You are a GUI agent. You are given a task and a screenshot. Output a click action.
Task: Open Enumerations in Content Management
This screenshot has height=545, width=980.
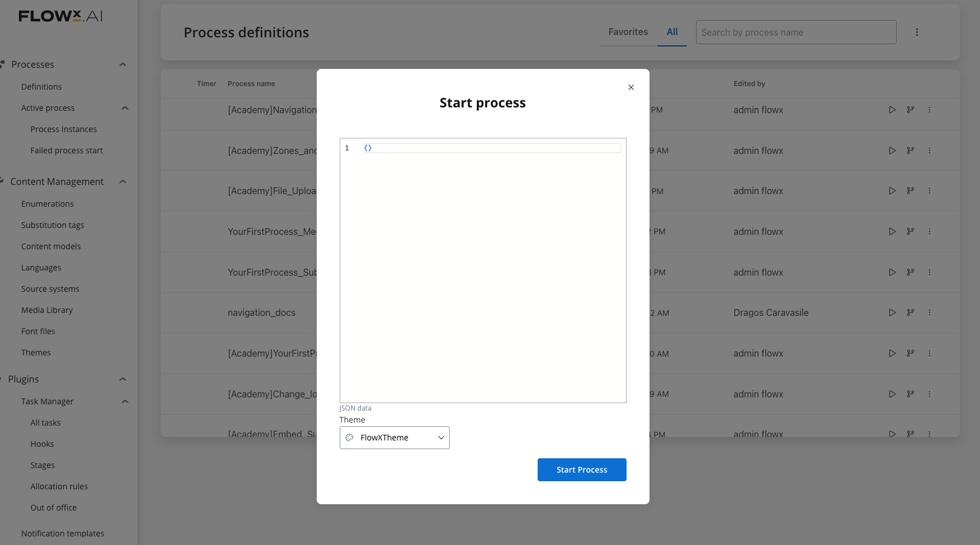tap(48, 204)
